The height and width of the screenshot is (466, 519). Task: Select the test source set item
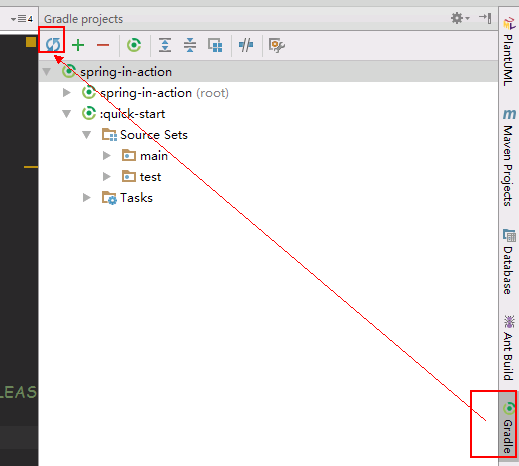click(142, 177)
